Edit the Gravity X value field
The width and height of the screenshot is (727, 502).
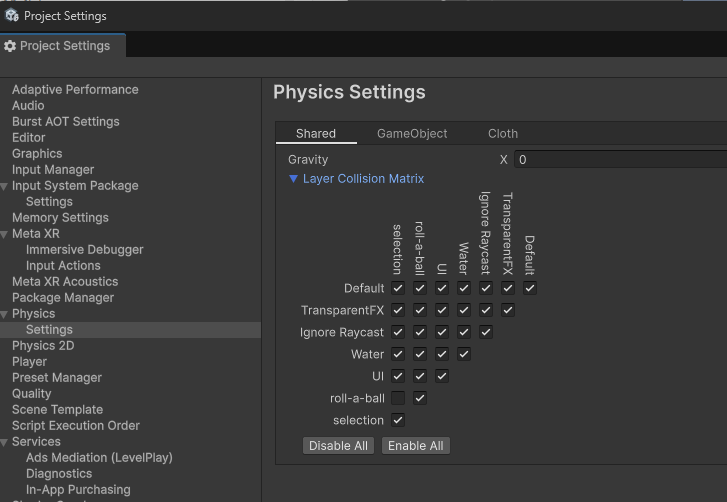click(620, 160)
